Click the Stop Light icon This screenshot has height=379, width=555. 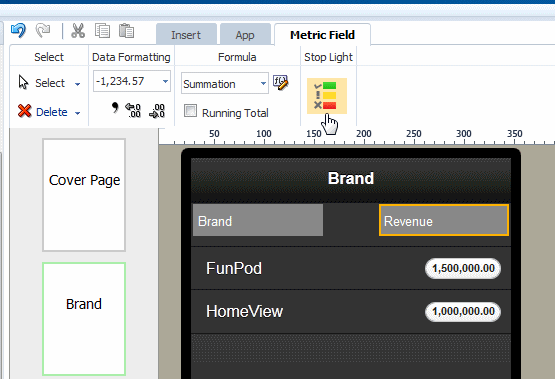(327, 96)
